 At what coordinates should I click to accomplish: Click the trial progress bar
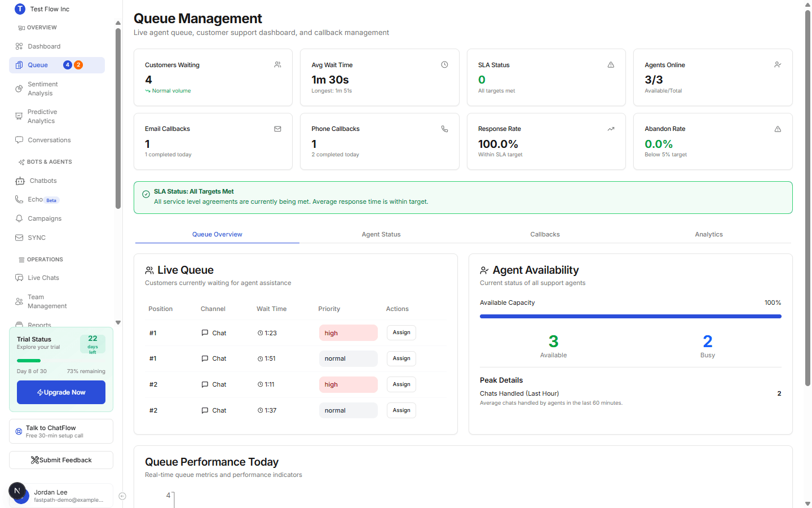pos(61,361)
